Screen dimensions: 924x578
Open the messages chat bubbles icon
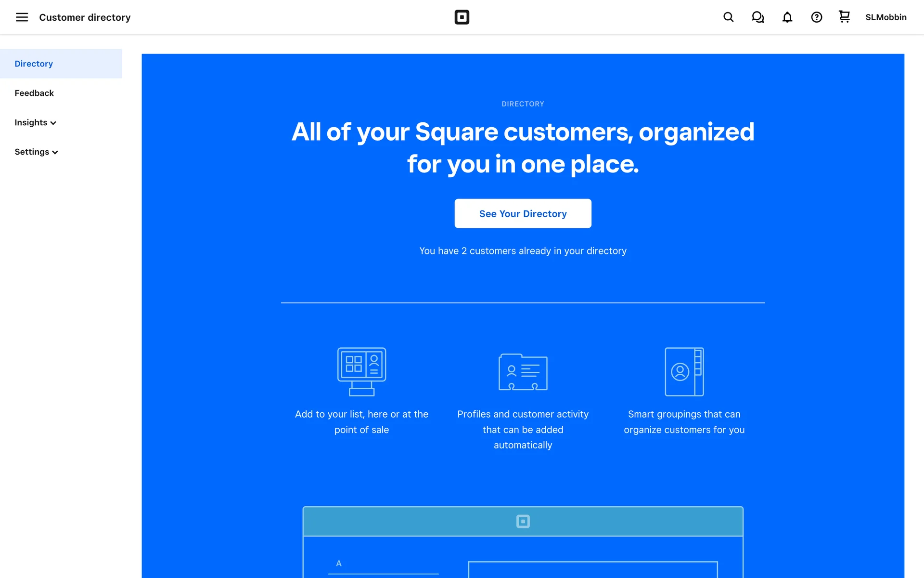(x=757, y=17)
